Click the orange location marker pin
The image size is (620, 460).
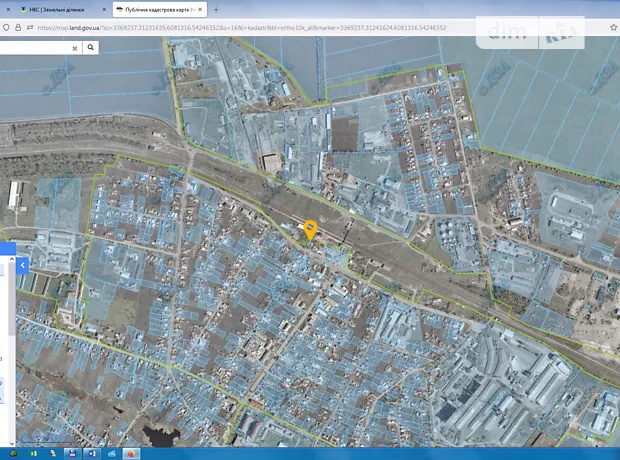point(311,229)
